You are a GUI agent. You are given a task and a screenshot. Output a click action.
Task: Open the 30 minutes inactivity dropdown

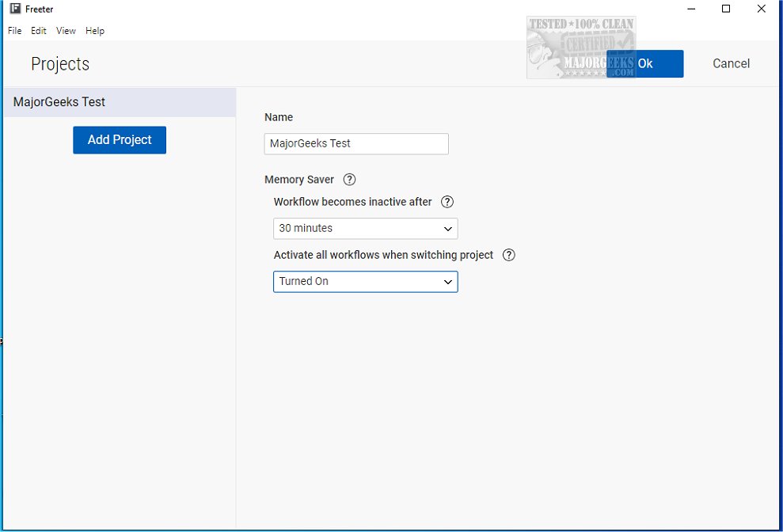pyautogui.click(x=366, y=229)
